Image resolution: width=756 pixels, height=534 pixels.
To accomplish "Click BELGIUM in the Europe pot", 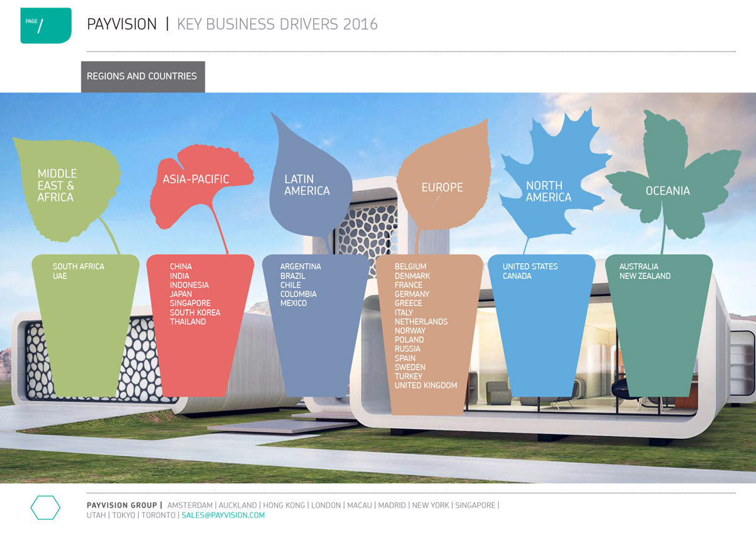I will pyautogui.click(x=411, y=266).
